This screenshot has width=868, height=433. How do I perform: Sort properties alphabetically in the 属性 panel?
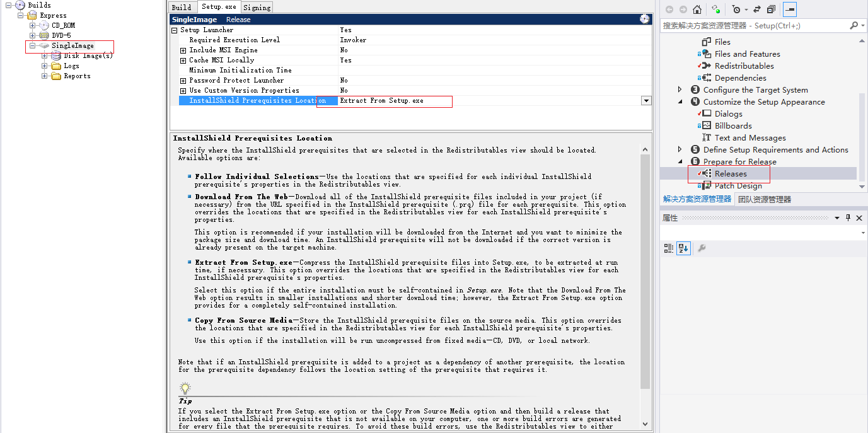(x=684, y=247)
